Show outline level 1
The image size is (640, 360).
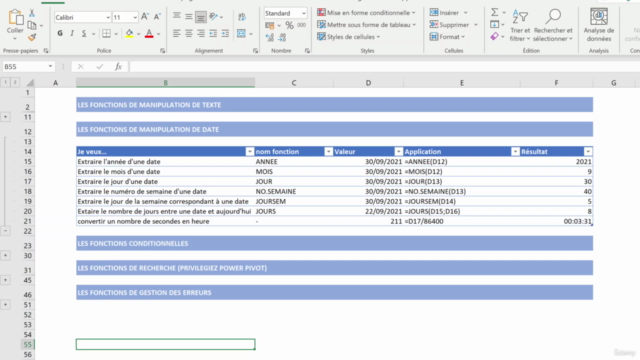tap(5, 82)
